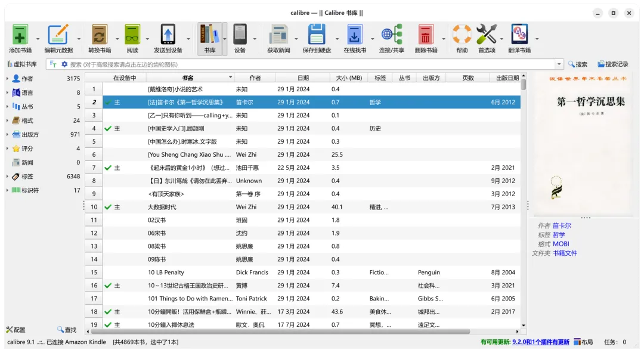
Task: Click the Add books icon
Action: [x=20, y=35]
